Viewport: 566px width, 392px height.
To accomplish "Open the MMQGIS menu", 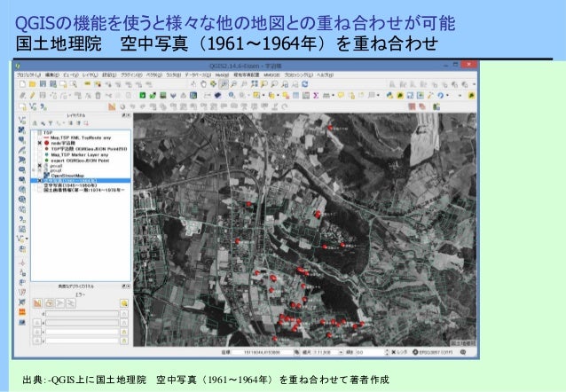I will click(x=271, y=74).
